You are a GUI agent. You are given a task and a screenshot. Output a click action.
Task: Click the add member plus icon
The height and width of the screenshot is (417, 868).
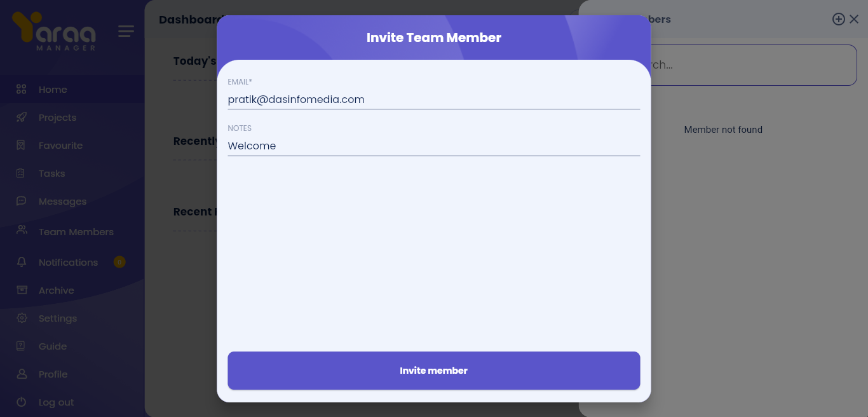[x=838, y=19]
